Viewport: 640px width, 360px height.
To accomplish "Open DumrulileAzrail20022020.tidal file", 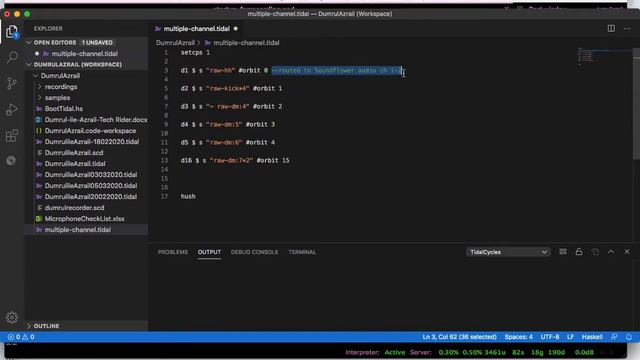I will coord(91,197).
